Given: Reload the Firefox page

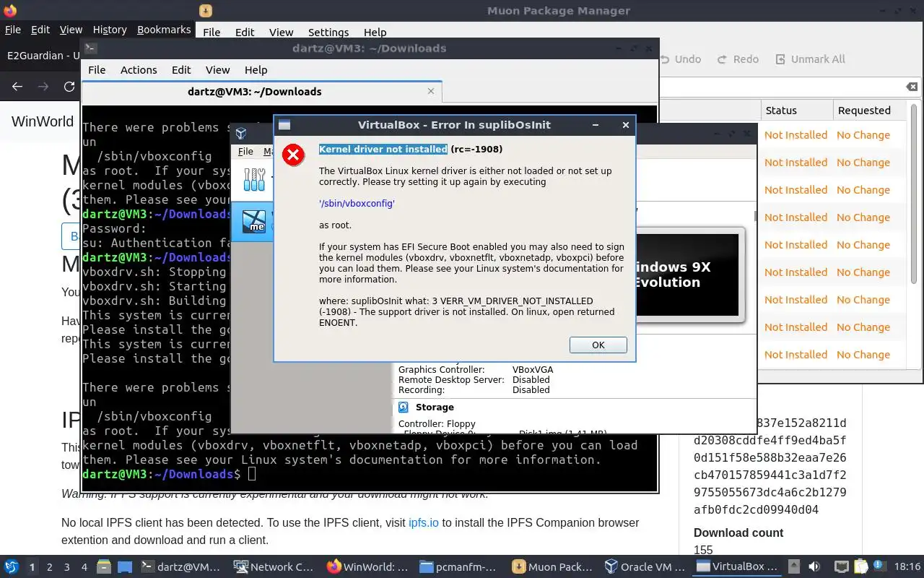Looking at the screenshot, I should 69,87.
